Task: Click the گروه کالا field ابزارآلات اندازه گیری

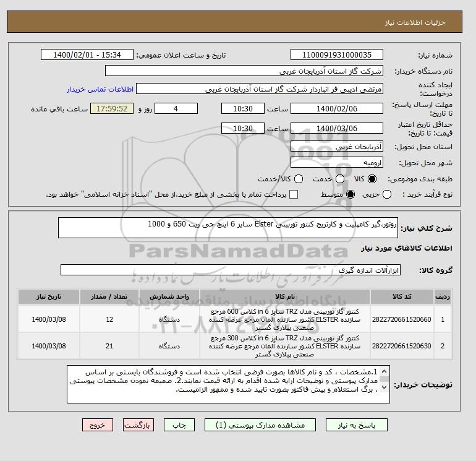Action: pyautogui.click(x=231, y=270)
